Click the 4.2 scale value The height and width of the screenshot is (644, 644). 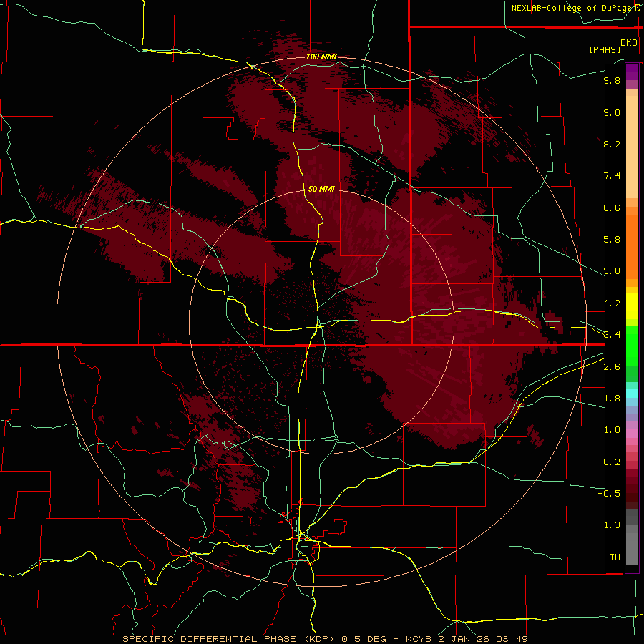(612, 303)
